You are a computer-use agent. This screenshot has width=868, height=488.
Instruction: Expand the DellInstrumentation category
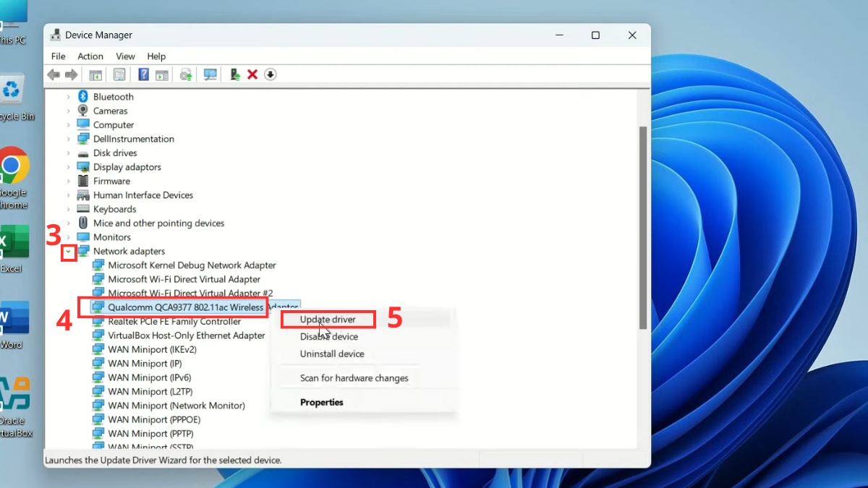click(69, 139)
